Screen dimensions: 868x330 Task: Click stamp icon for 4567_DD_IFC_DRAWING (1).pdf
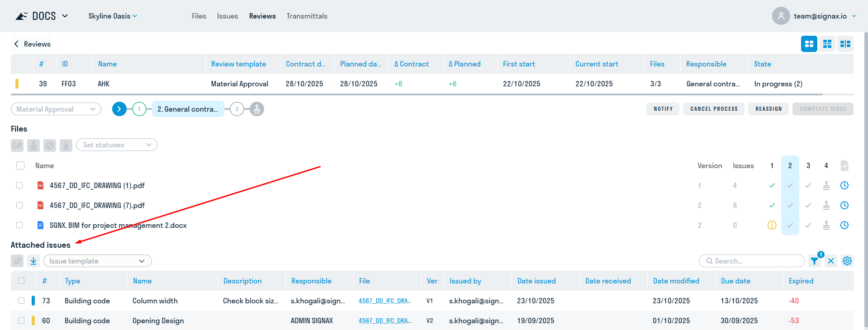[x=826, y=185]
